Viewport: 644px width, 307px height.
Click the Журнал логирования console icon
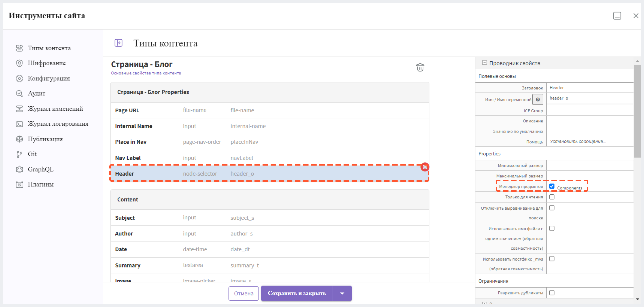point(19,124)
